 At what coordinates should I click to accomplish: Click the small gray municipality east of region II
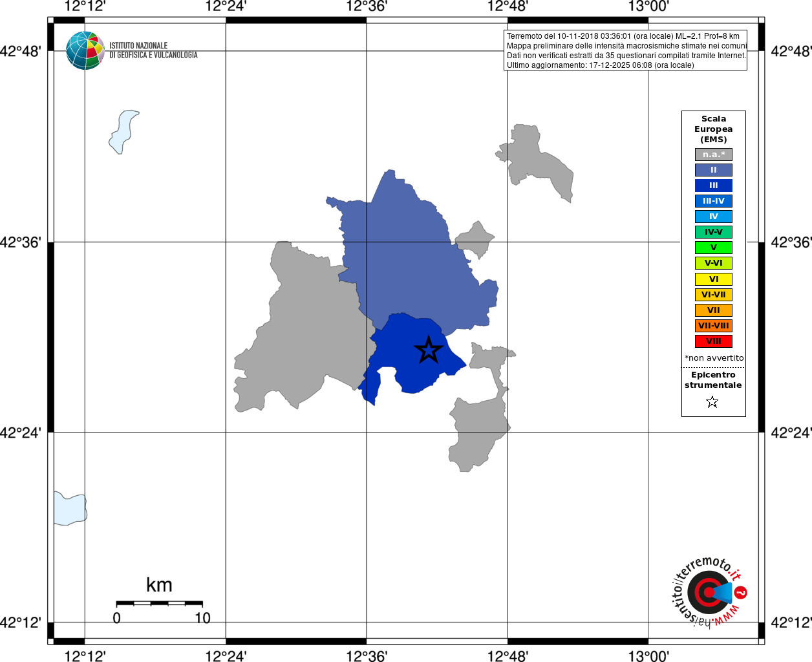click(x=476, y=240)
